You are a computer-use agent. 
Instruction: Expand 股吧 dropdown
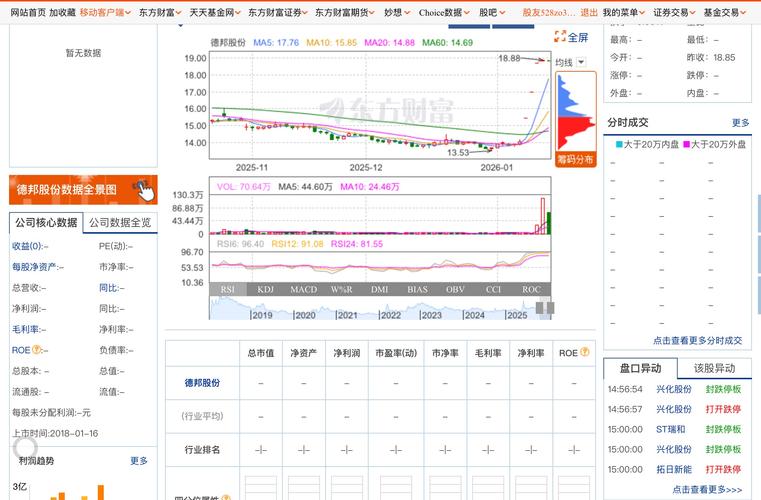tap(492, 13)
